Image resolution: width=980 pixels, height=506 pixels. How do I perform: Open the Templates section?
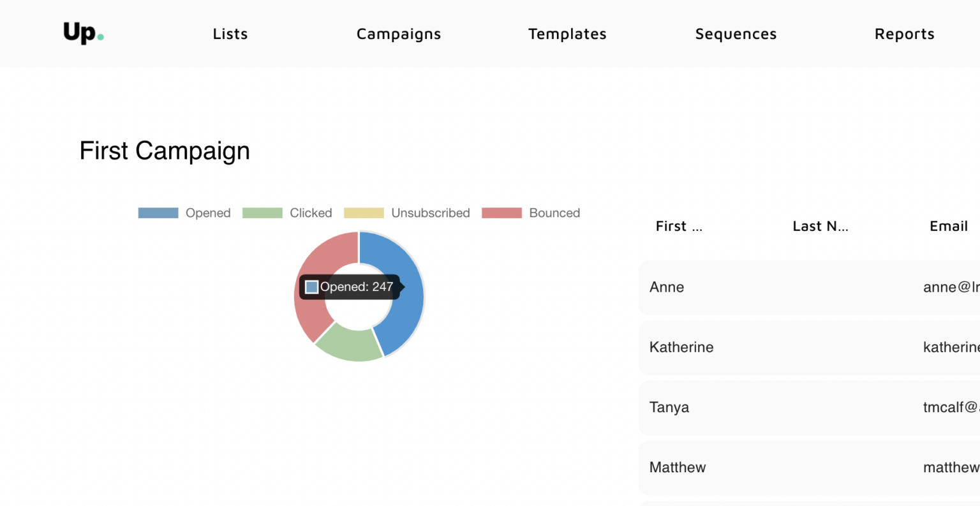pos(567,34)
